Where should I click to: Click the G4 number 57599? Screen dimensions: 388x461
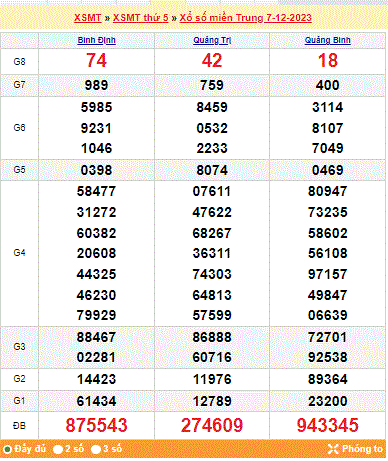(x=212, y=315)
